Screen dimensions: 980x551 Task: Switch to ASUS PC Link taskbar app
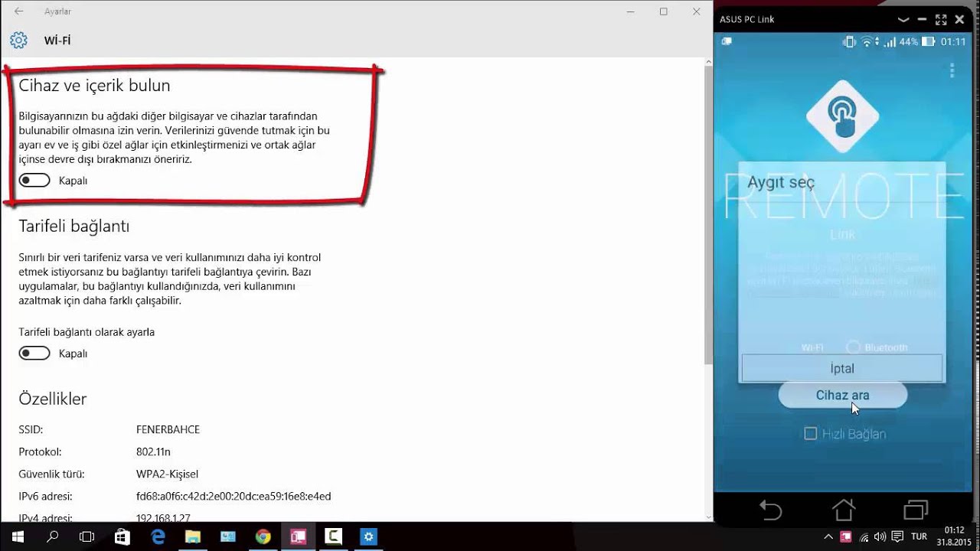point(299,536)
